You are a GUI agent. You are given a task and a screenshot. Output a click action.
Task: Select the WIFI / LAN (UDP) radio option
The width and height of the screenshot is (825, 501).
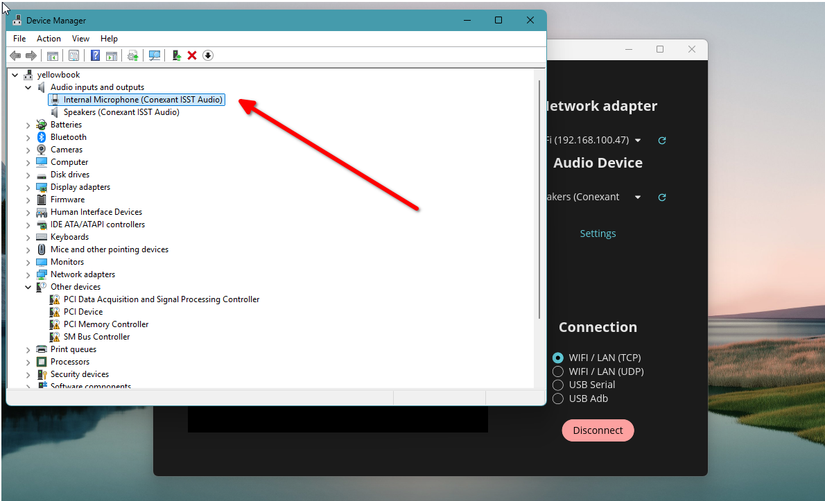(x=558, y=371)
